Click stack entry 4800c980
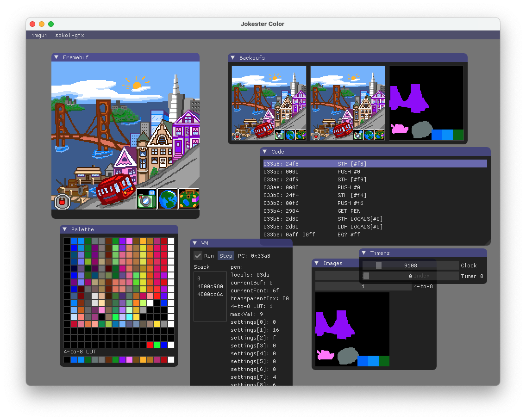526x420 pixels. 210,286
